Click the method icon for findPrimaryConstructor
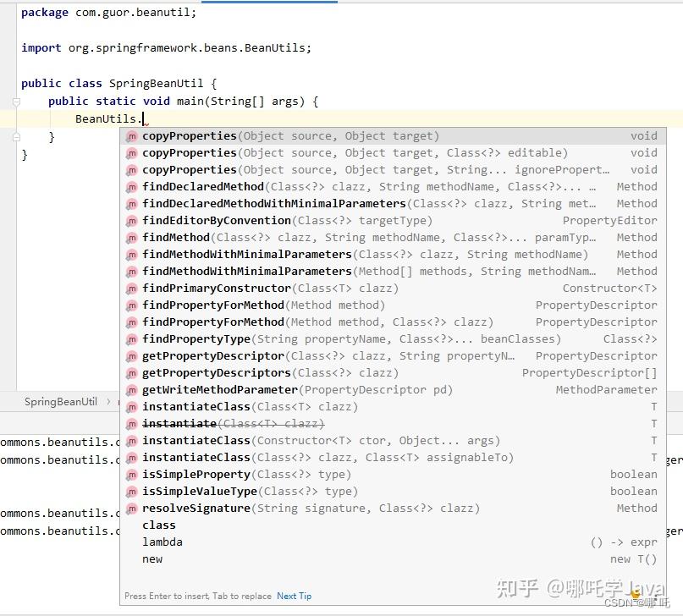683x616 pixels. coord(132,288)
